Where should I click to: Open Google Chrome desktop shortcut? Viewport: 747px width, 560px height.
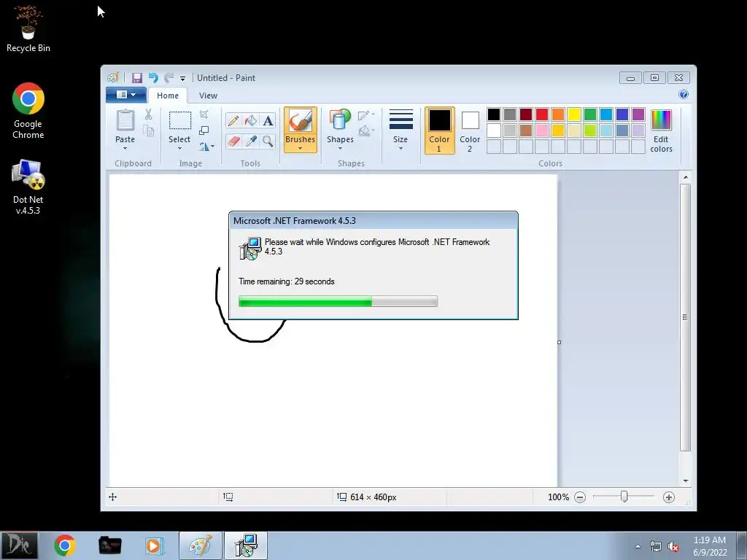[28, 111]
